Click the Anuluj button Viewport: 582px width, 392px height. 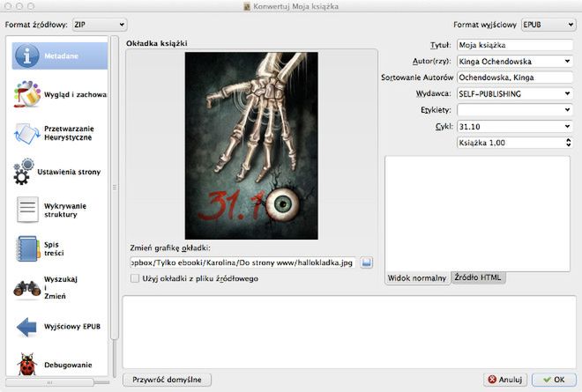coord(505,380)
